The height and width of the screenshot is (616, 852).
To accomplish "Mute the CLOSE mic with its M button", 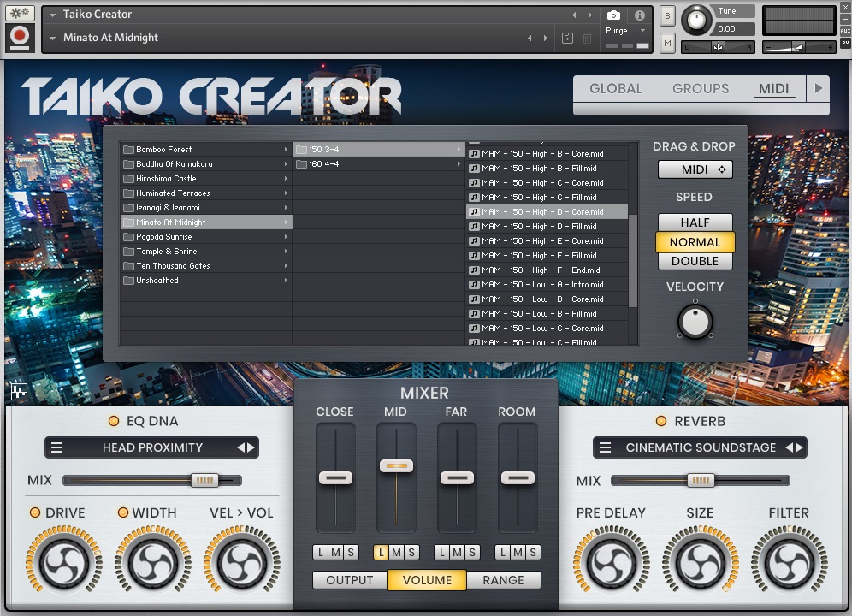I will coord(336,553).
